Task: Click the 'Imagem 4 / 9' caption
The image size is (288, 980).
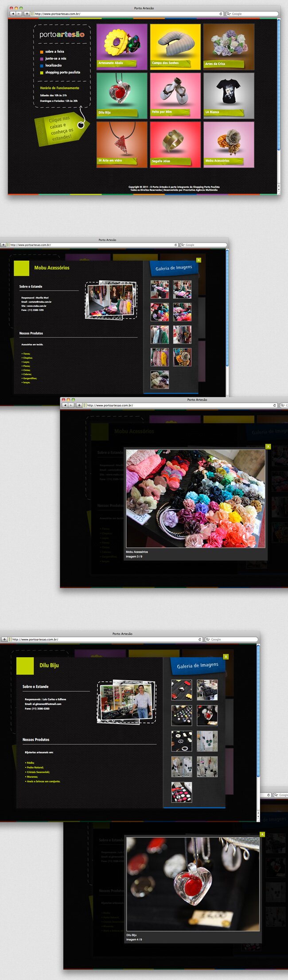Action: pyautogui.click(x=134, y=940)
